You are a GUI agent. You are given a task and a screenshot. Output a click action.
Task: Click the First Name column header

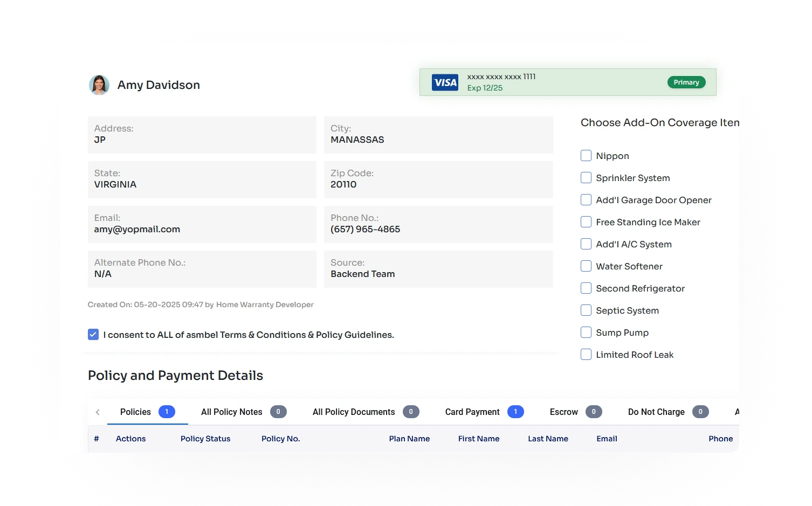click(479, 439)
